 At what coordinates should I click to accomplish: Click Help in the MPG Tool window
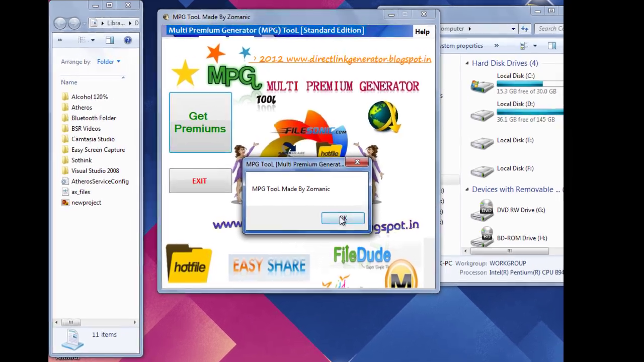(x=422, y=31)
